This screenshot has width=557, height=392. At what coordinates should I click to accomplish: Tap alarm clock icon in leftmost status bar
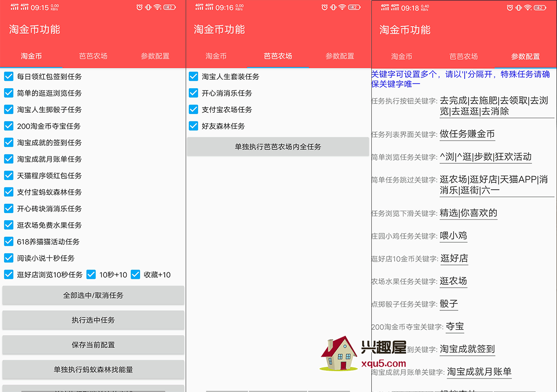click(140, 7)
